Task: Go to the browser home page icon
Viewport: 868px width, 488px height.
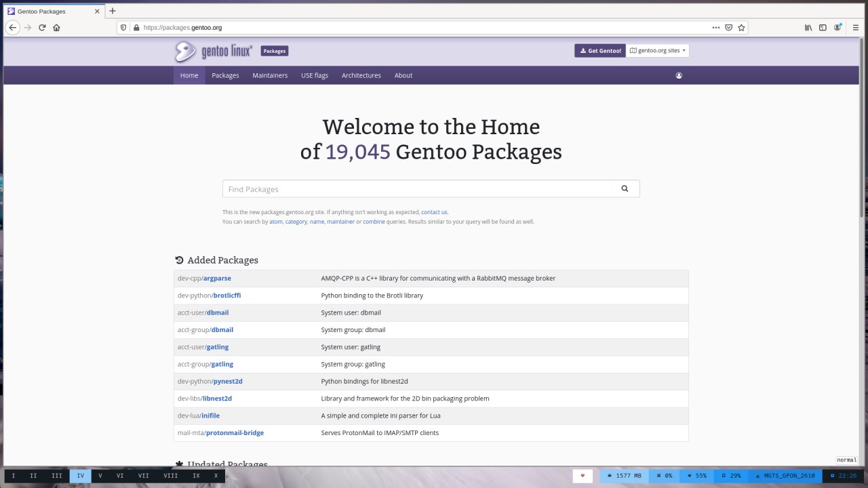Action: pos(56,28)
